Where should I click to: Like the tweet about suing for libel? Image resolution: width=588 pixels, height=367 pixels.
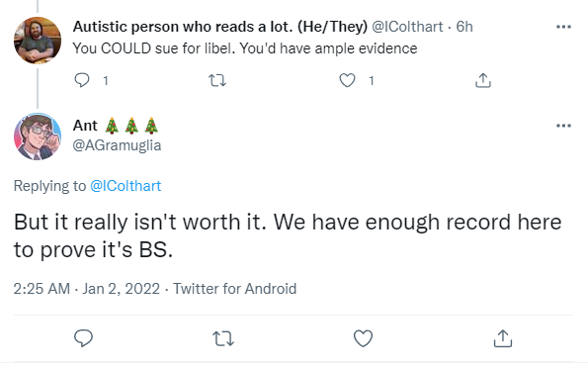[x=347, y=80]
